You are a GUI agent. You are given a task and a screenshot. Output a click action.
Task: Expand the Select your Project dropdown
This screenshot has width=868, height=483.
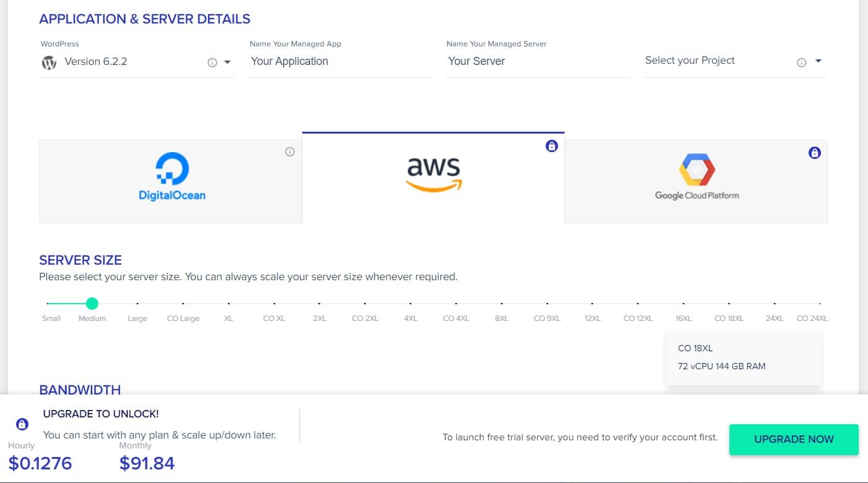(x=819, y=61)
